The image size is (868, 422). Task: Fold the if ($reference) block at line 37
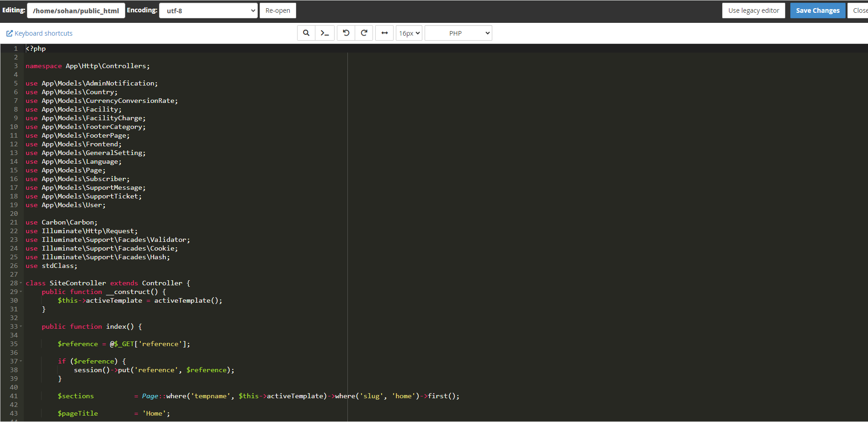coord(21,361)
